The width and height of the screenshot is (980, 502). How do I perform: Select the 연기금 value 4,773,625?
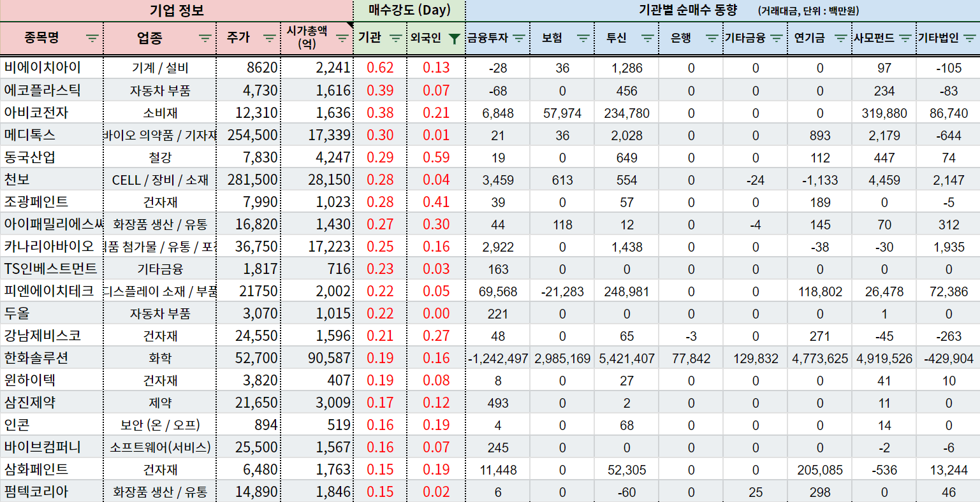[x=820, y=358]
